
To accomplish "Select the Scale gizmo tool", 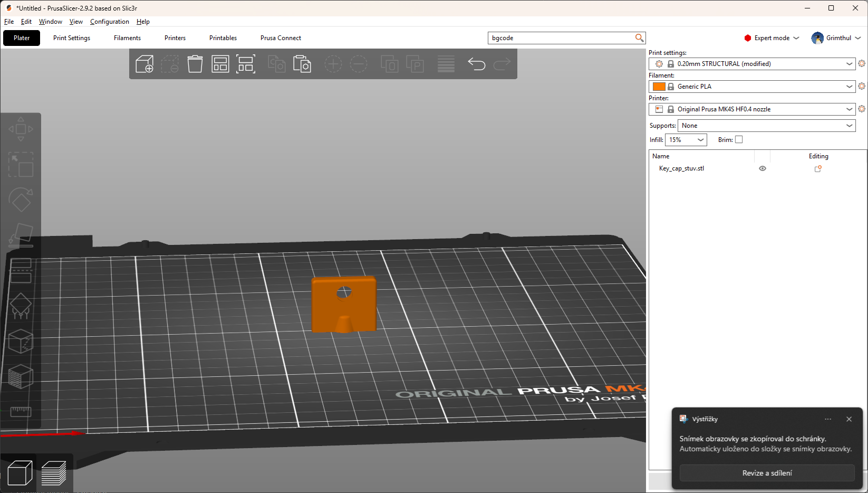I will coord(21,165).
